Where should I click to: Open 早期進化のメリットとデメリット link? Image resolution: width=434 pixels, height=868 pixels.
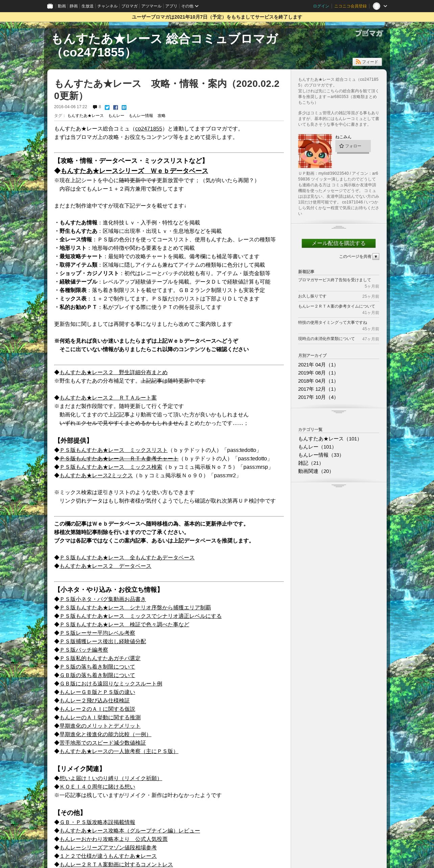pyautogui.click(x=100, y=726)
